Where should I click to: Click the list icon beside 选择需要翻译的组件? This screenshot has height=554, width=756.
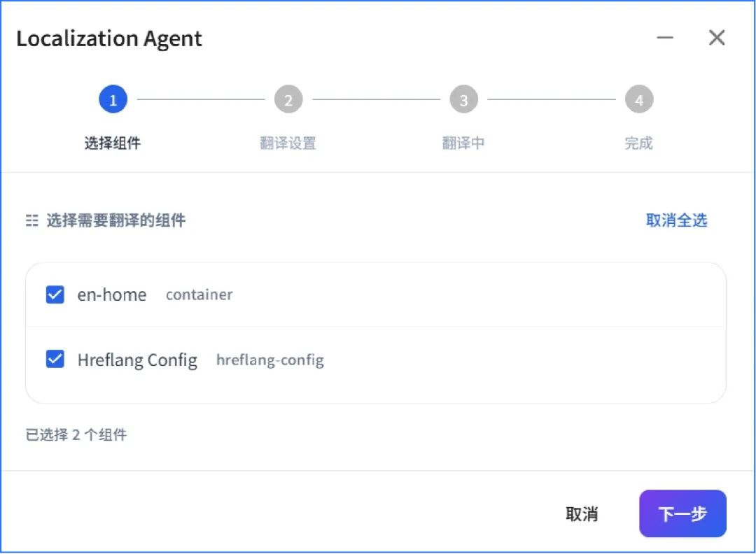(x=31, y=220)
